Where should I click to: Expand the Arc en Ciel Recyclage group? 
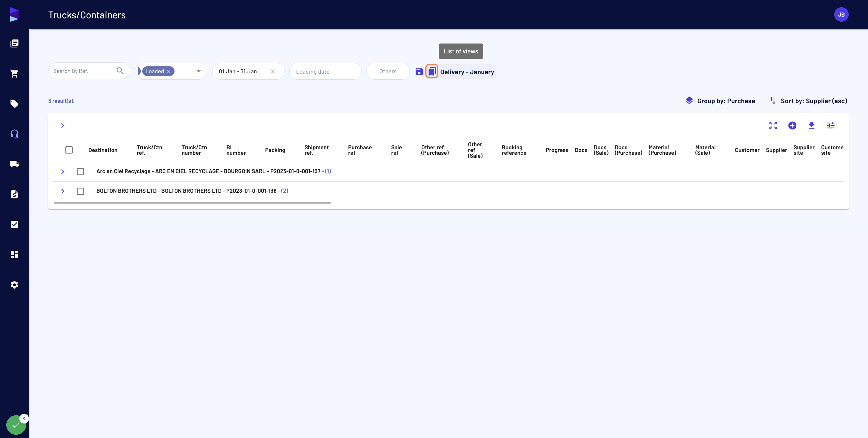[63, 172]
